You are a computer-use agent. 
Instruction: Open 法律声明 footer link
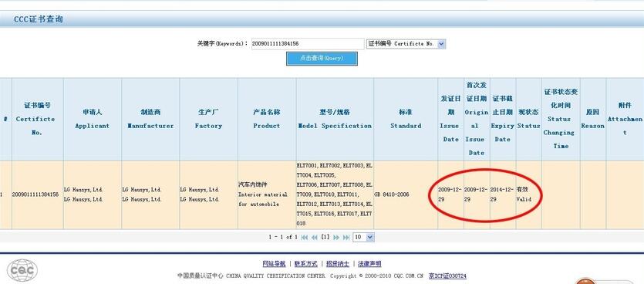[369, 264]
